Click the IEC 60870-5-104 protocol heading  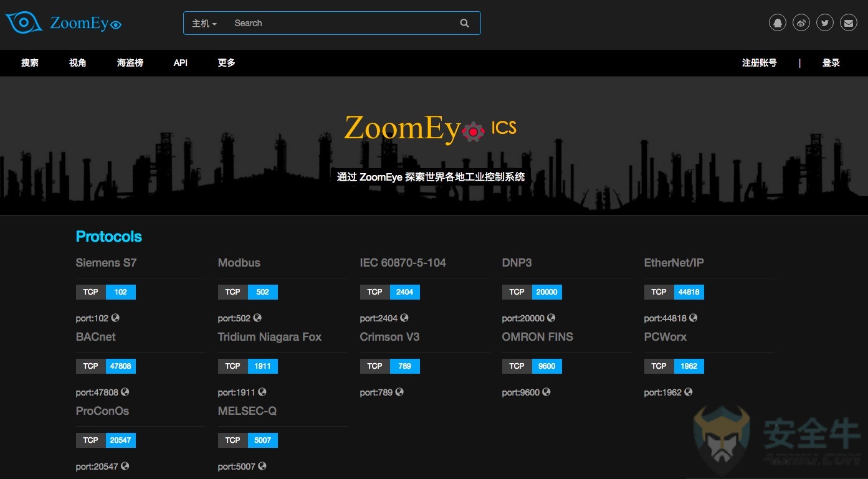click(x=403, y=263)
